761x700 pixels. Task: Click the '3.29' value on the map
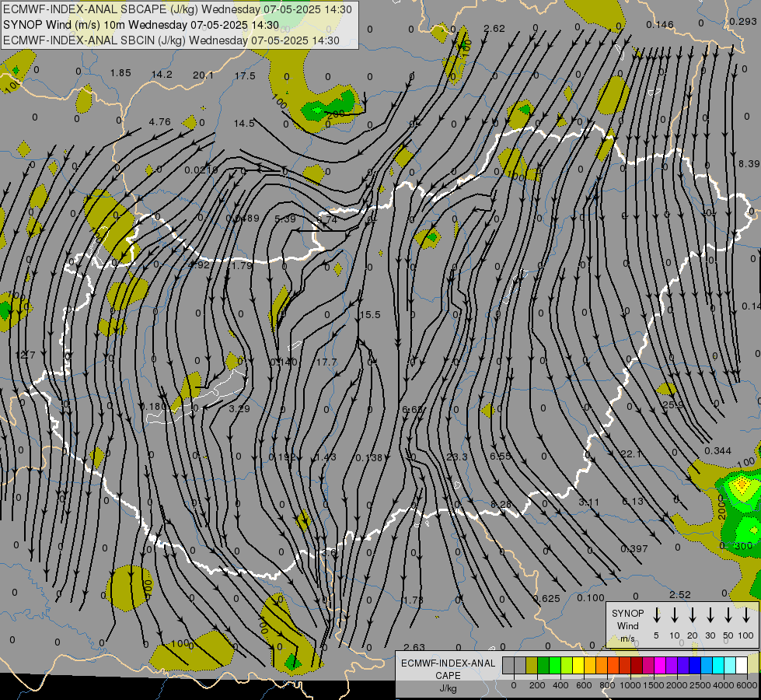[x=239, y=408]
